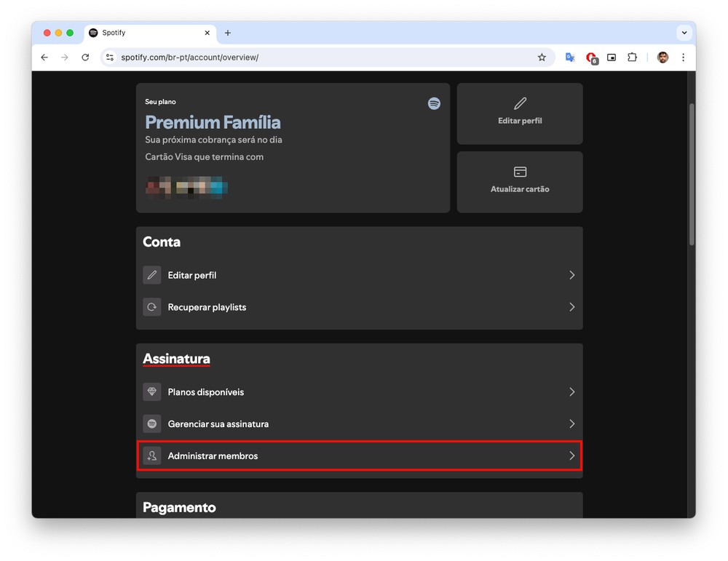728x561 pixels.
Task: Open Planos disponíveis
Action: (360, 392)
